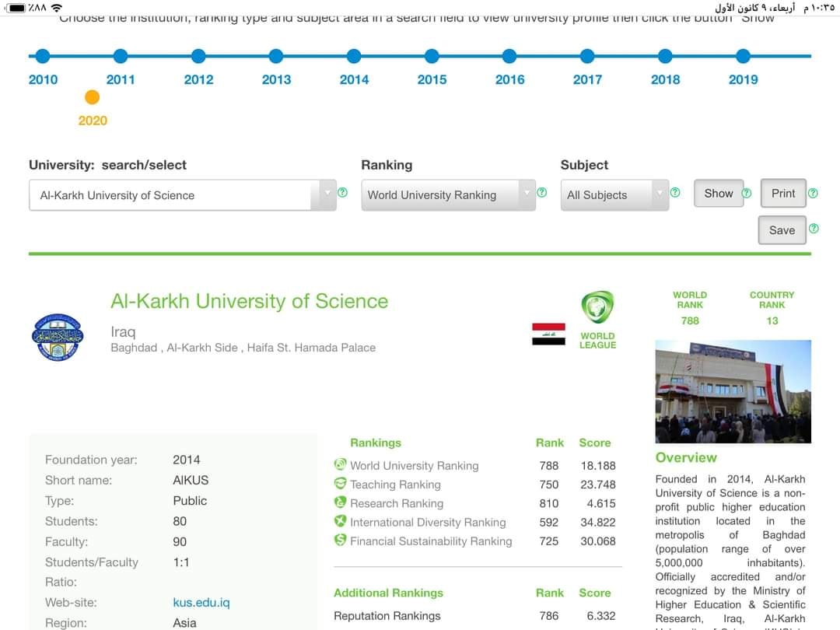Click the Research Ranking label
This screenshot has height=630, width=840.
point(397,503)
